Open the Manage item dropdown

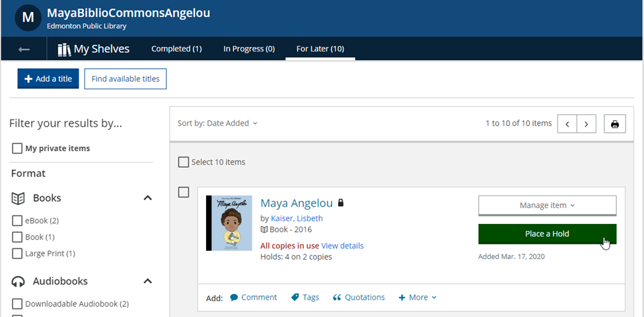coord(547,205)
